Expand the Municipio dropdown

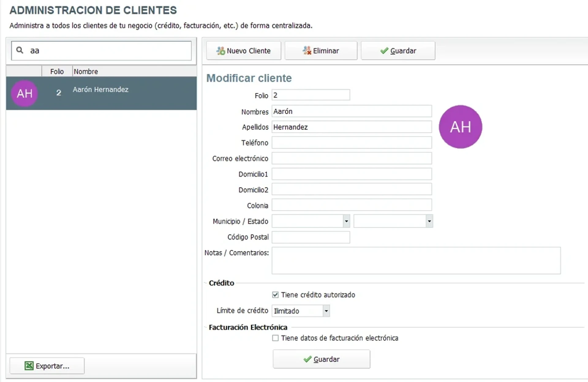[x=346, y=221]
